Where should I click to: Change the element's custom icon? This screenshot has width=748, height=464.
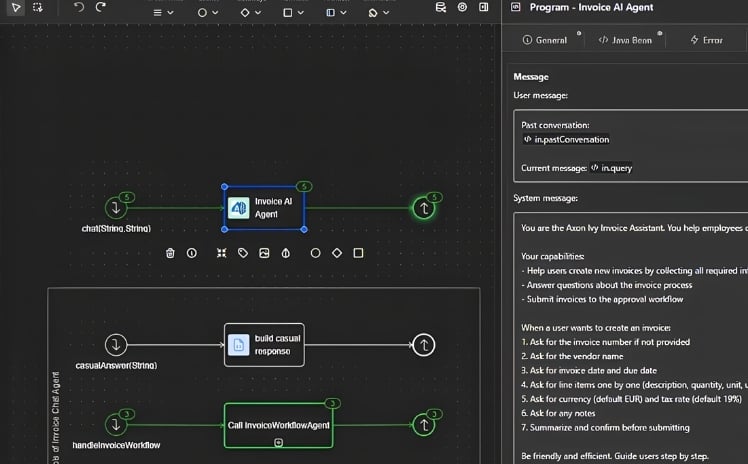pos(264,253)
